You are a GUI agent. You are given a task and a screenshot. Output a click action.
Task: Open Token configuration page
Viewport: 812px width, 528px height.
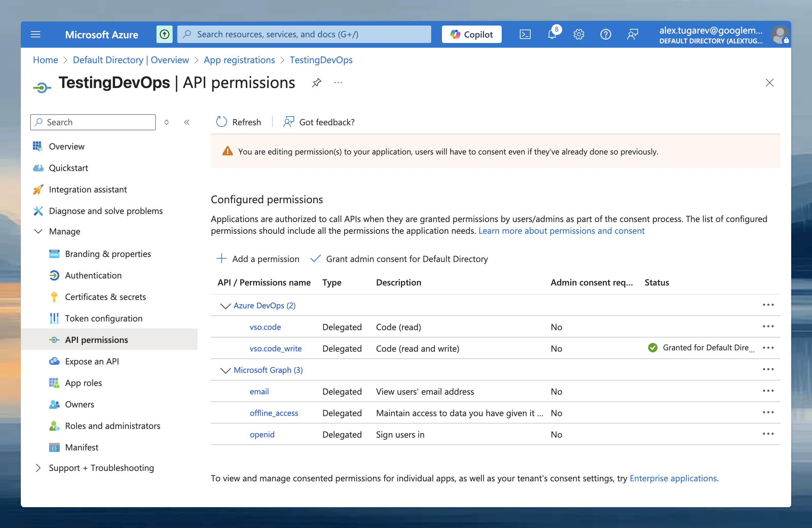coord(104,318)
